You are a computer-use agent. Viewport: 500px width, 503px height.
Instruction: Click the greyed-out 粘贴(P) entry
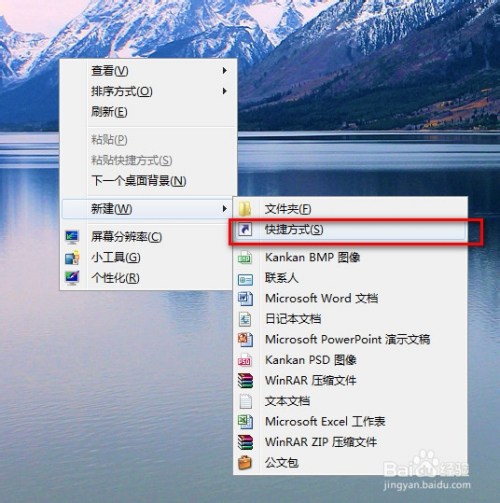pyautogui.click(x=149, y=140)
